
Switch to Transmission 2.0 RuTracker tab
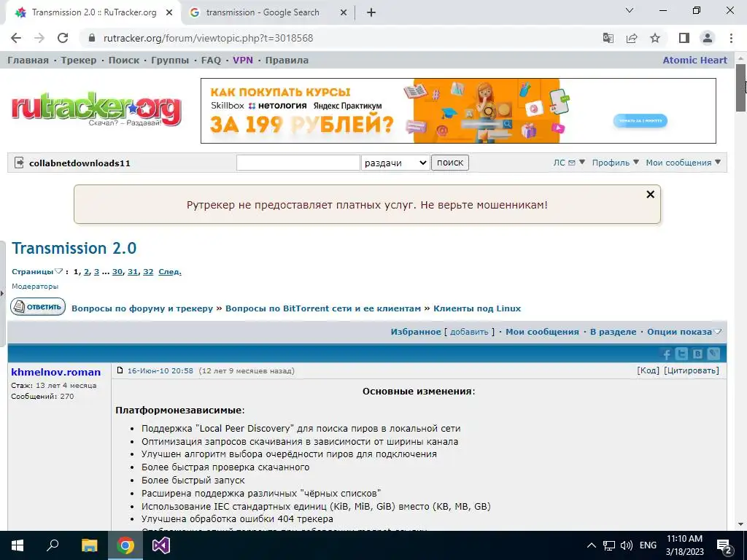point(94,12)
